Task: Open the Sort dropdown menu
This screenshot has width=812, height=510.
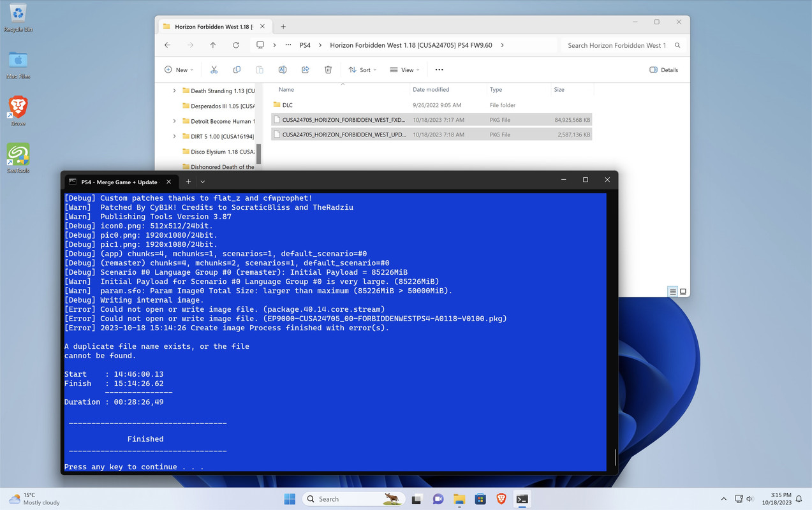Action: tap(362, 69)
